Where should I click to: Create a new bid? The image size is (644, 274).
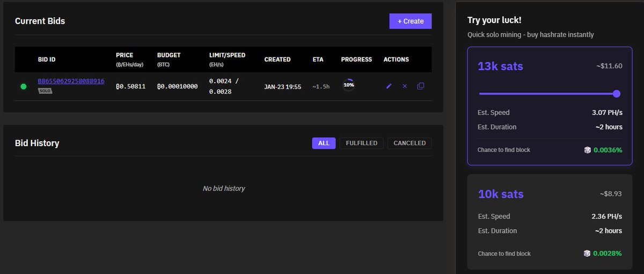click(x=411, y=21)
